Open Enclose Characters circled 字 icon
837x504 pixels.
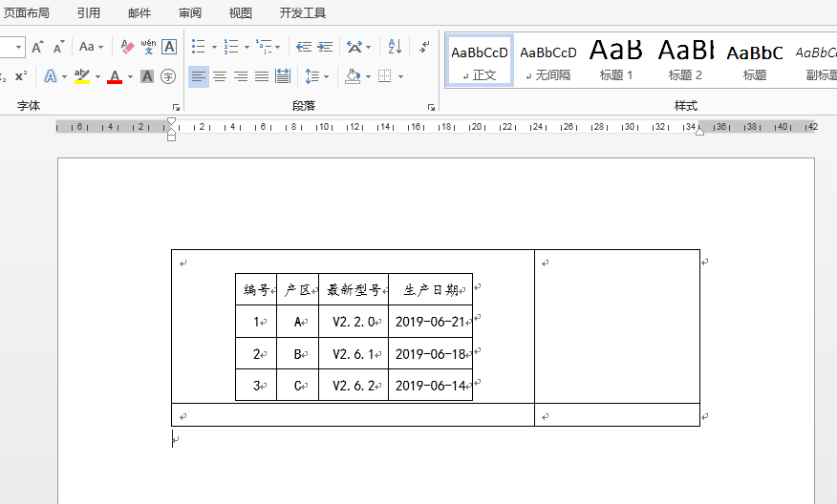click(x=168, y=76)
